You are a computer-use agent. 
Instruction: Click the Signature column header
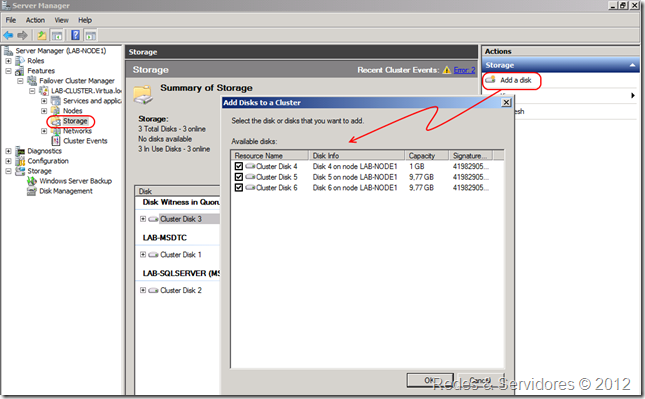coord(471,155)
